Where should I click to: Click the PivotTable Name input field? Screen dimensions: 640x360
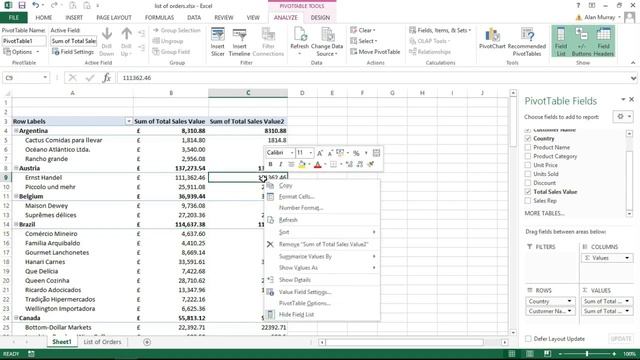click(x=24, y=41)
